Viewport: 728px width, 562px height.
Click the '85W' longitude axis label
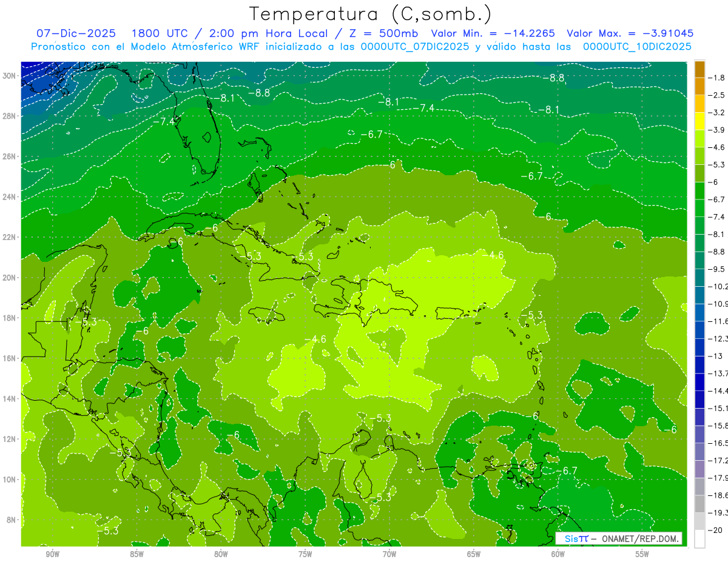point(136,554)
